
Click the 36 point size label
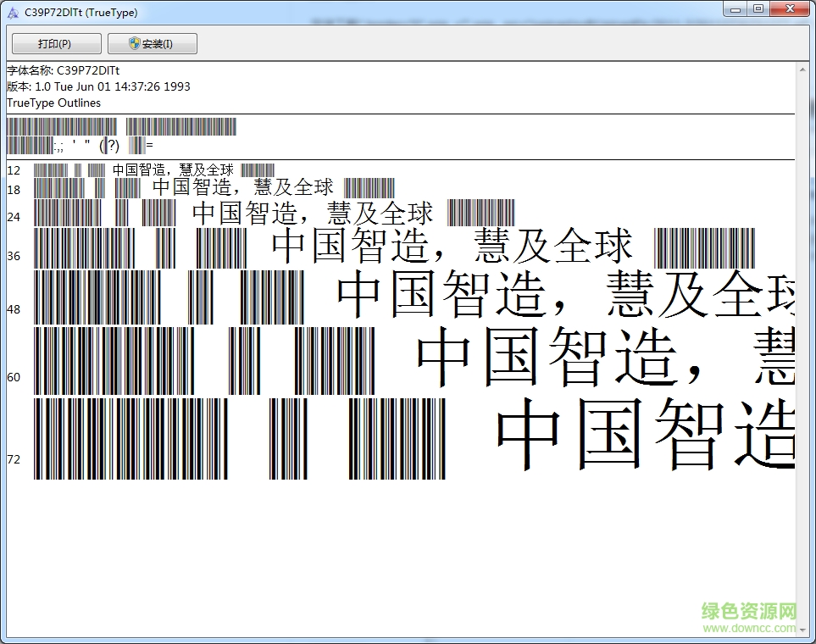point(14,256)
